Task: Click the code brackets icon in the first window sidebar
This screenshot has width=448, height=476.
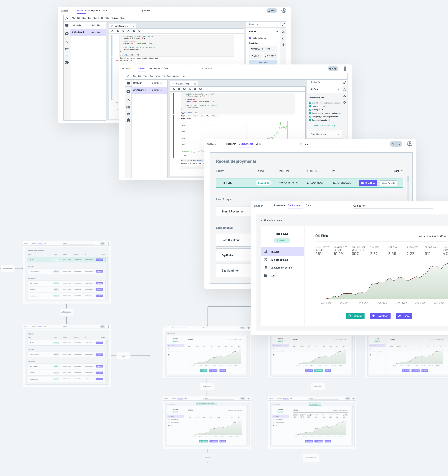Action: (67, 56)
